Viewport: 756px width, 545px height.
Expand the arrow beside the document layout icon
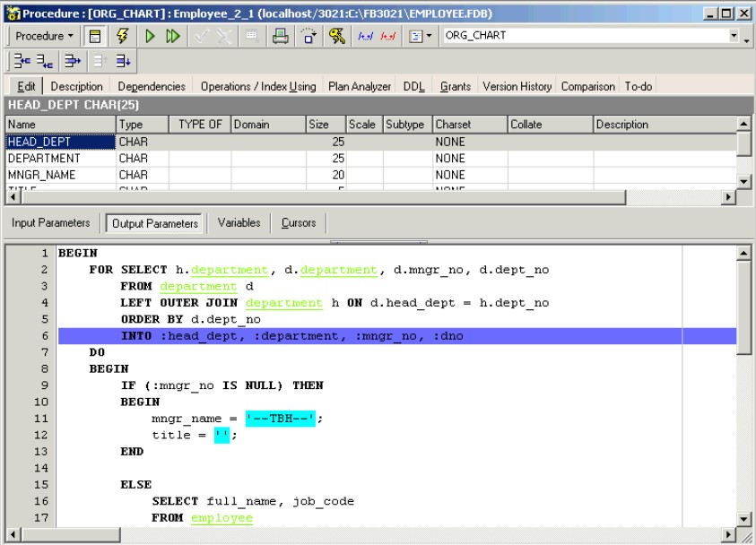pyautogui.click(x=429, y=36)
